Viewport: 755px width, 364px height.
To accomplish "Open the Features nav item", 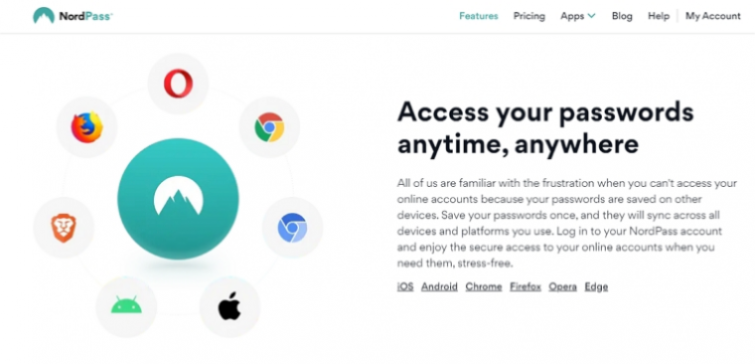I will (x=479, y=16).
